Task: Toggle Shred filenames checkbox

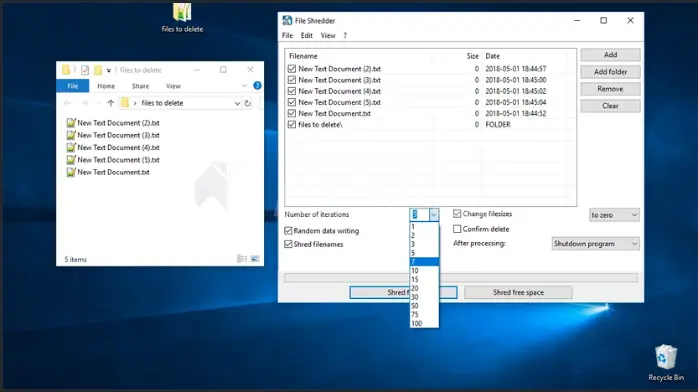Action: point(288,244)
